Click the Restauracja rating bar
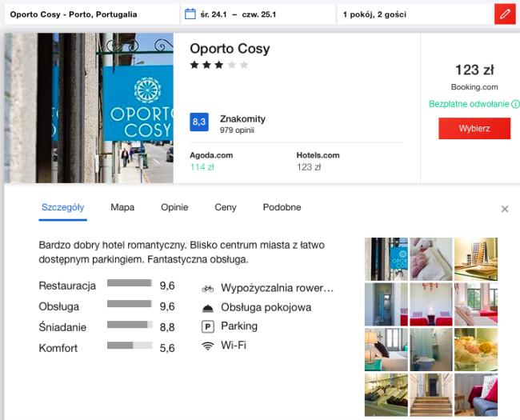 coord(130,283)
